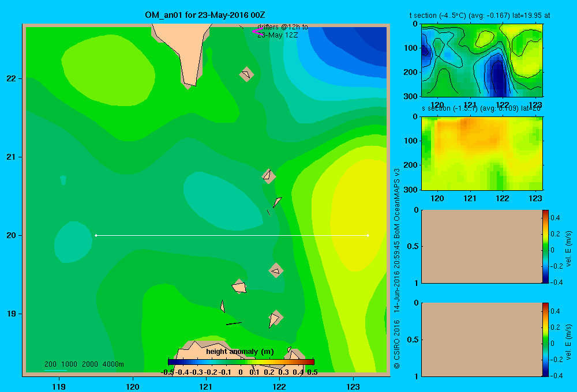577x392 pixels.
Task: Click the height anomaly colorbar
Action: tap(241, 362)
